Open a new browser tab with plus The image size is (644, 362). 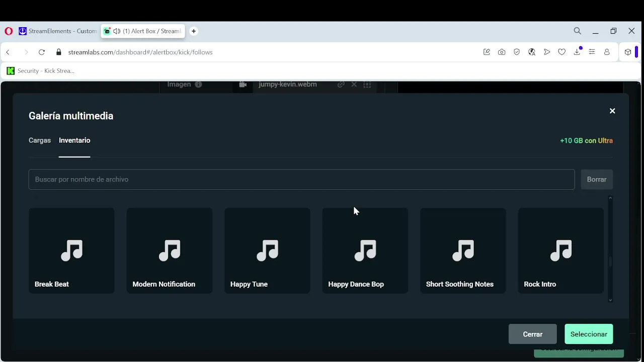(194, 31)
